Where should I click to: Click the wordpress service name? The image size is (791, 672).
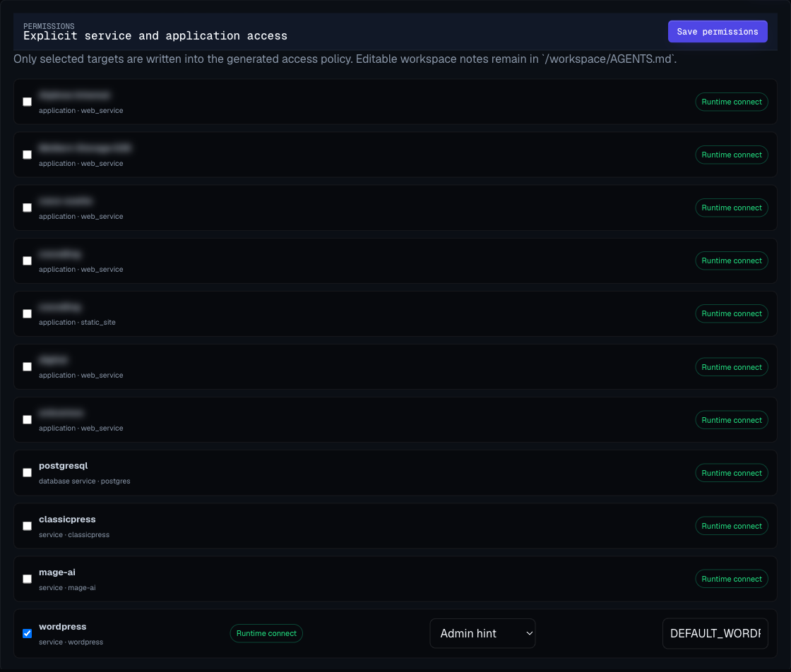[x=63, y=627]
